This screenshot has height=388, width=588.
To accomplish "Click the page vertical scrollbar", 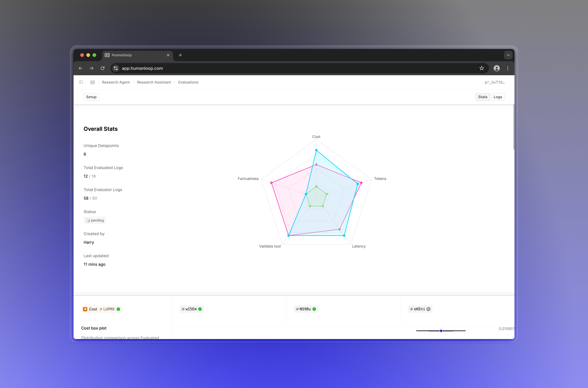I will click(514, 127).
